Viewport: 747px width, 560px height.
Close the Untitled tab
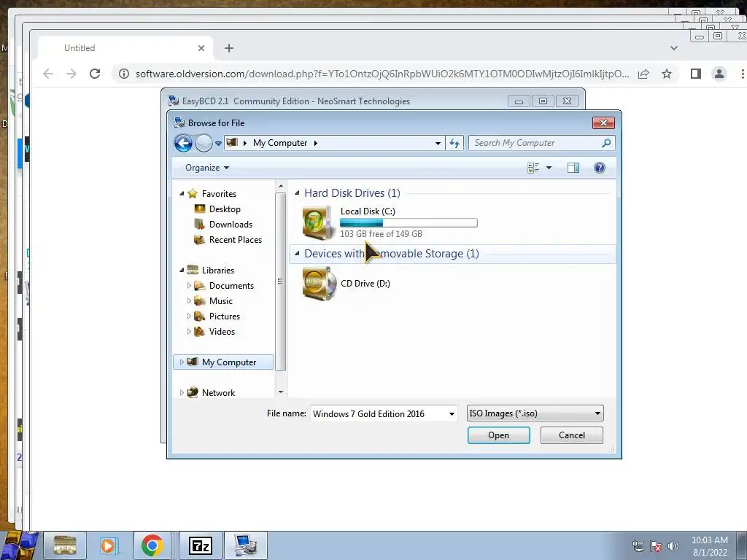click(x=201, y=48)
